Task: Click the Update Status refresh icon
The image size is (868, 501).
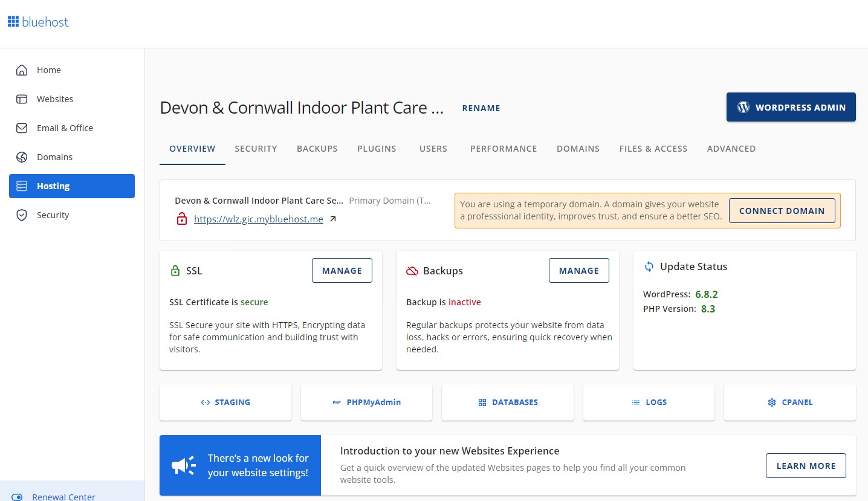Action: pos(649,267)
